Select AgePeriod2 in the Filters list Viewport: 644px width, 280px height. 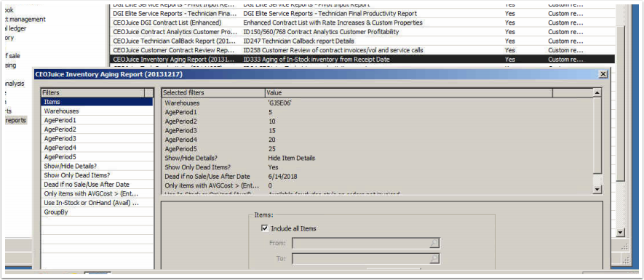[x=97, y=129]
